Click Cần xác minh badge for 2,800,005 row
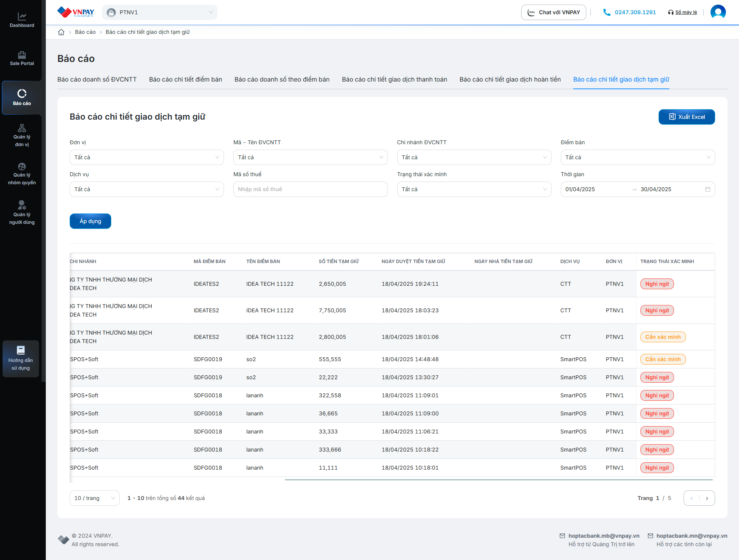 pyautogui.click(x=663, y=337)
